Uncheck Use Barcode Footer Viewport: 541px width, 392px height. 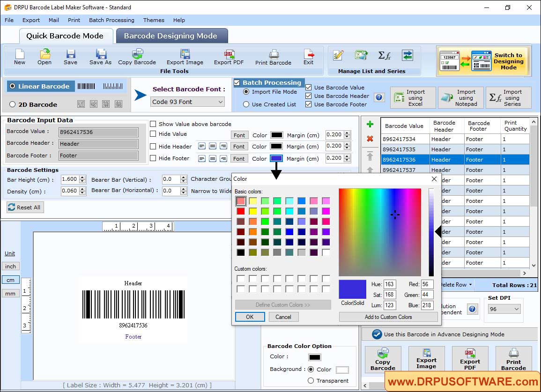[309, 104]
